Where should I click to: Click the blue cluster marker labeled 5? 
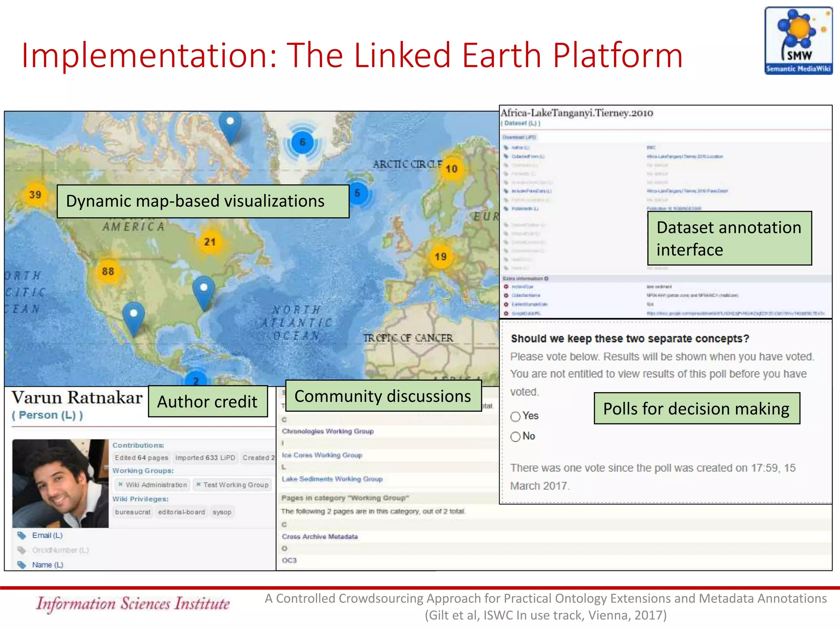[x=358, y=193]
